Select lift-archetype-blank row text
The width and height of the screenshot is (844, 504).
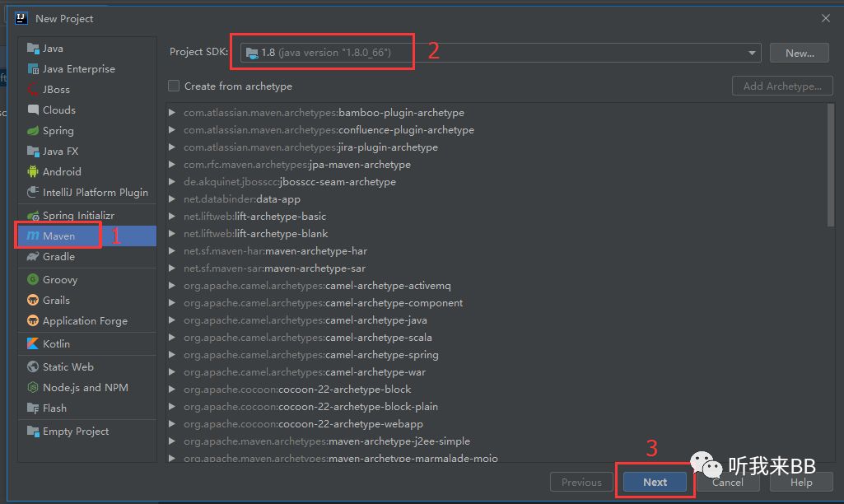tap(256, 234)
